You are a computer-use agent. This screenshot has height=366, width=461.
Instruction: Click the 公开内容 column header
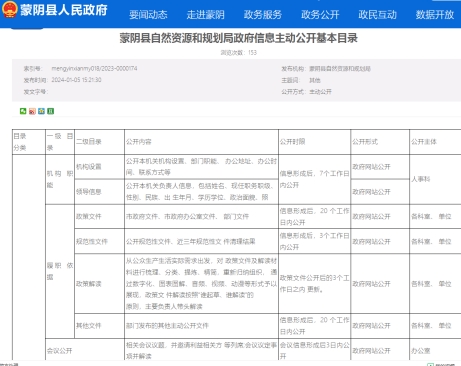tap(201, 142)
